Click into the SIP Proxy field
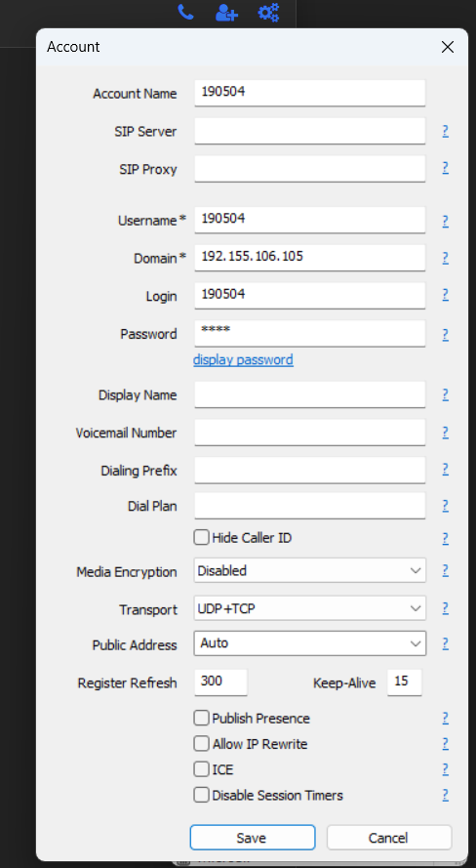 click(x=309, y=168)
